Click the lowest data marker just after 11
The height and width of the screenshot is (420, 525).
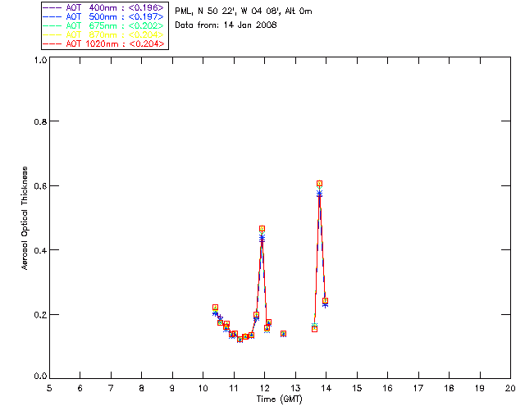240,340
